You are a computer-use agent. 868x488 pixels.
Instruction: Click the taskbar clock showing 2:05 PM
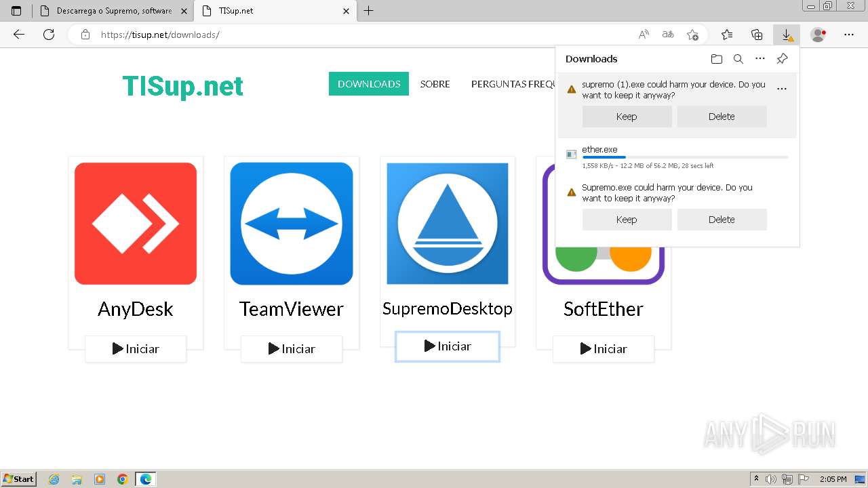pyautogui.click(x=833, y=479)
